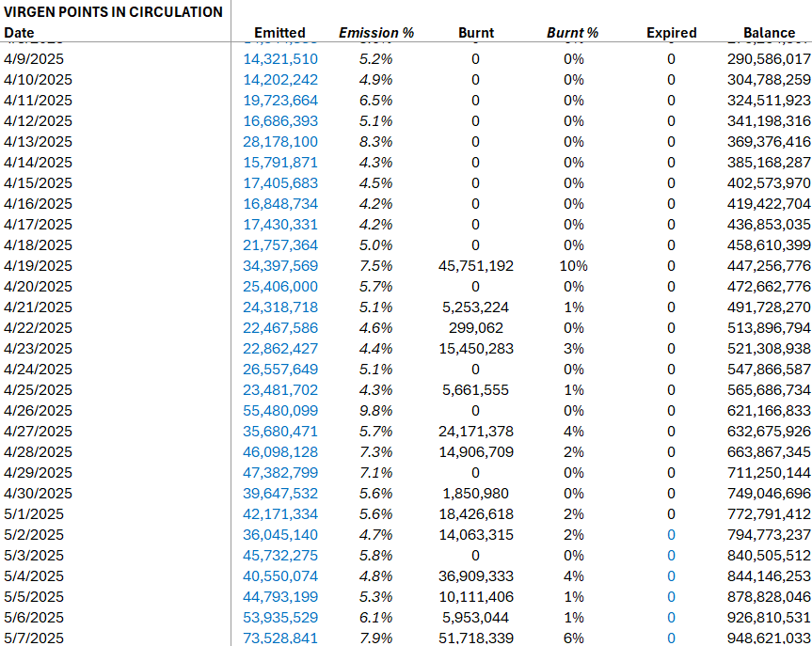Viewport: 812px width, 646px height.
Task: Select the Burnt value 45,751,192 on 4/19/2025
Action: click(475, 265)
